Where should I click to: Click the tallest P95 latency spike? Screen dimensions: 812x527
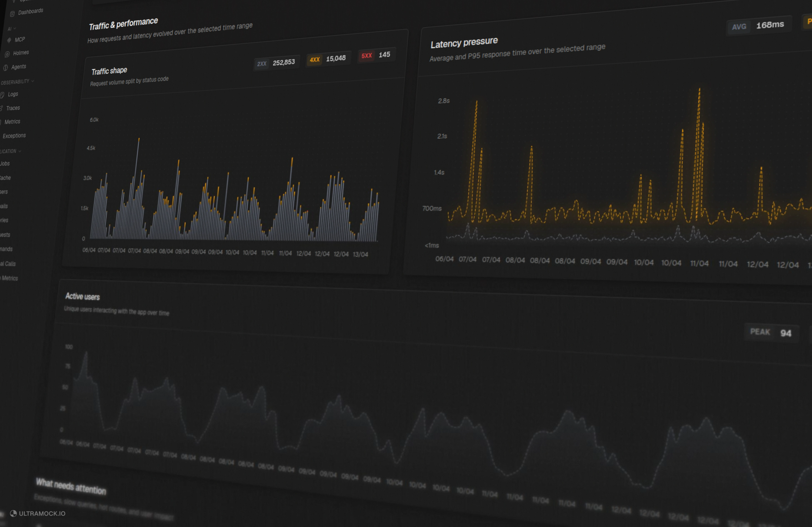click(x=699, y=90)
